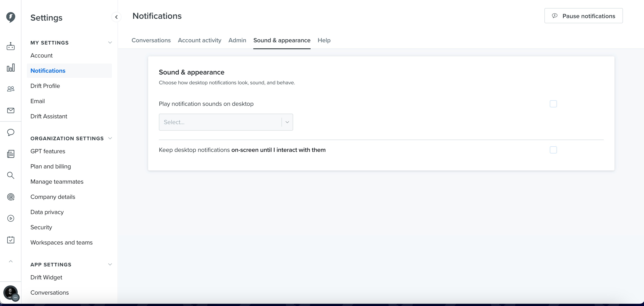This screenshot has height=306, width=644.
Task: Open the calendar checkmark icon
Action: tap(11, 240)
